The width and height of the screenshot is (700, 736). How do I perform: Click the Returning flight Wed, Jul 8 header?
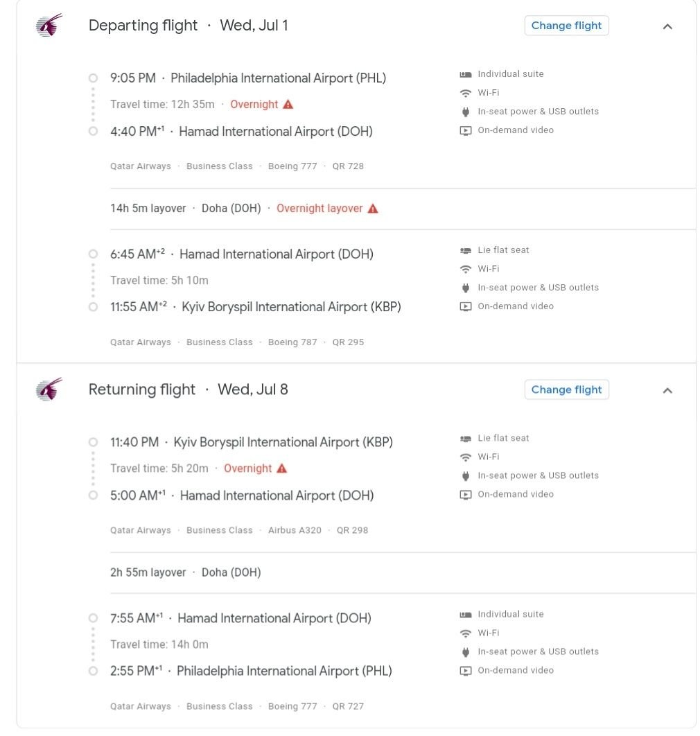(x=188, y=389)
